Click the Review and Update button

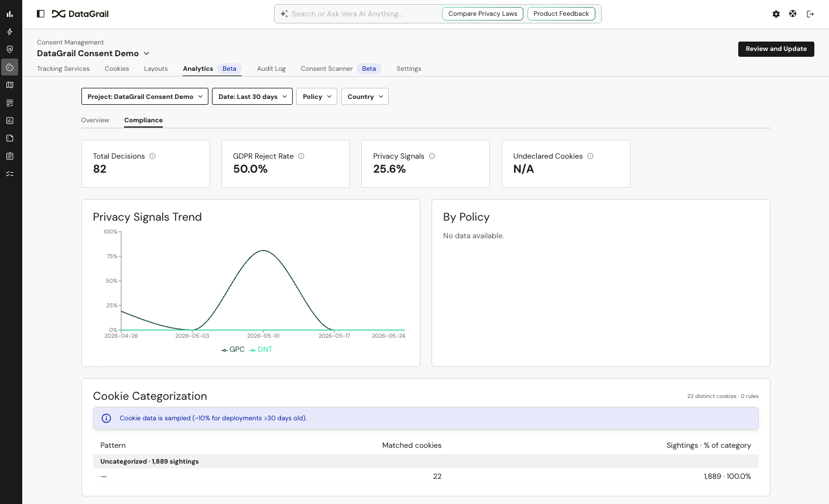776,49
